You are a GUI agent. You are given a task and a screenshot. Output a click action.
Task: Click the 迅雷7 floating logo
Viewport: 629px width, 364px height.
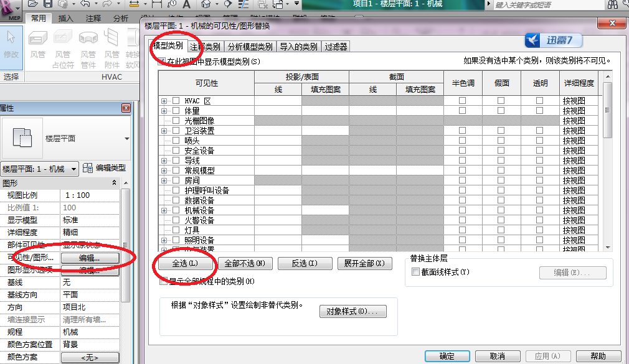554,40
